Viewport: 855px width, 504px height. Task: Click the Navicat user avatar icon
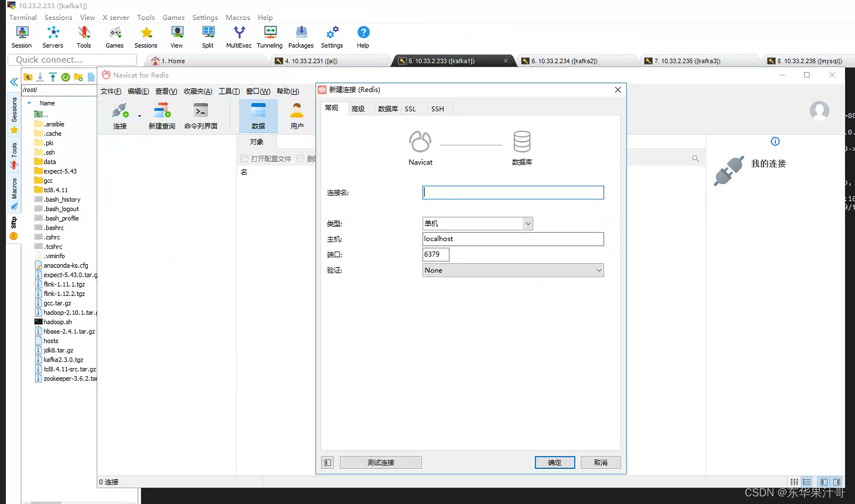pos(819,111)
